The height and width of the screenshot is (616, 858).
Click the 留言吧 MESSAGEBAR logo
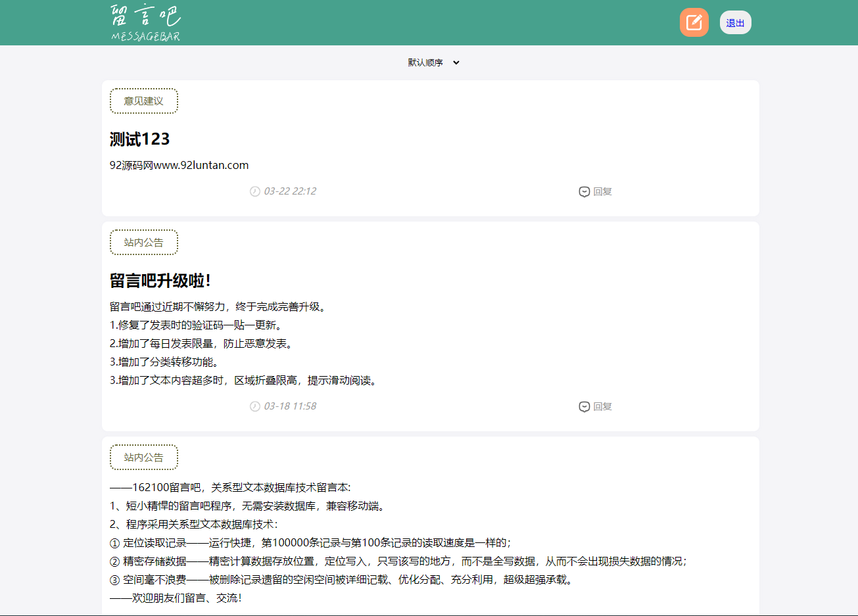coord(145,23)
